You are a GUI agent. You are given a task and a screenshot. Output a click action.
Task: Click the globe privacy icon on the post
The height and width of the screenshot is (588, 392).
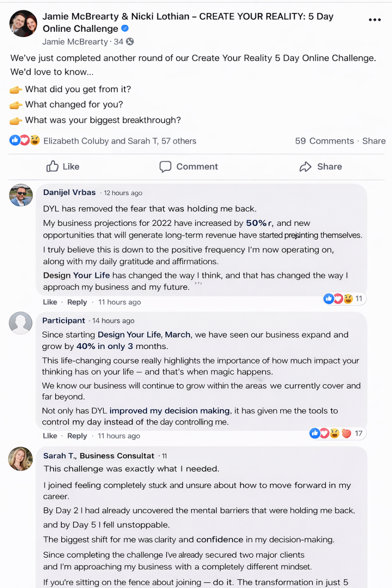click(x=130, y=42)
